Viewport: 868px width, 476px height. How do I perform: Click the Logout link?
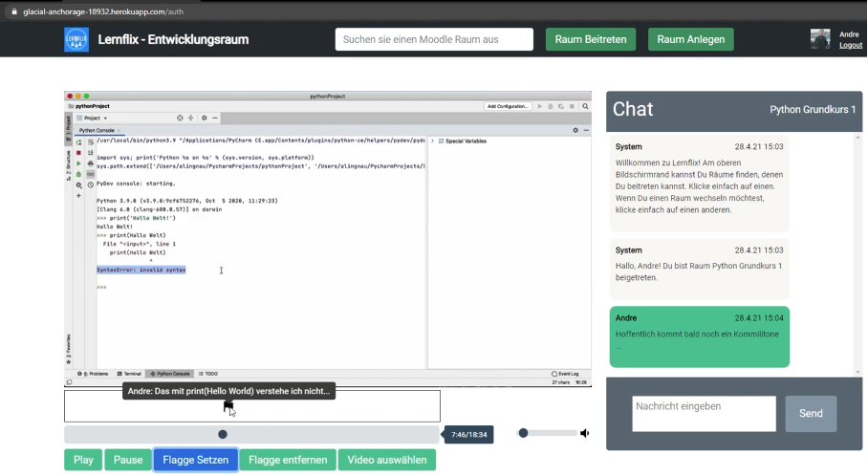(x=850, y=45)
